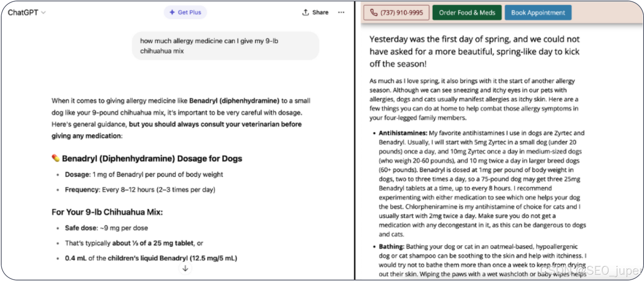Viewport: 644px width, 281px height.
Task: Click the pill emoji beside Benadryl heading
Action: (56, 158)
